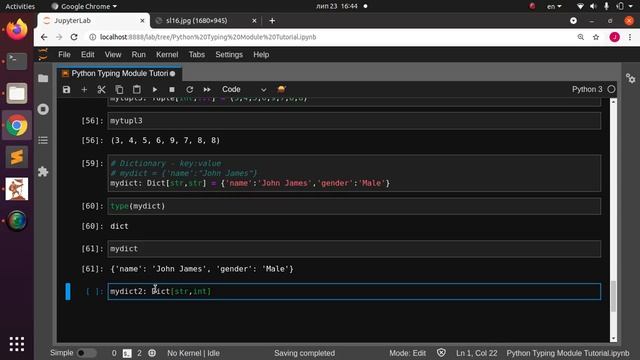This screenshot has height=360, width=640.
Task: Open the en keyboard layout dropdown
Action: [x=554, y=6]
